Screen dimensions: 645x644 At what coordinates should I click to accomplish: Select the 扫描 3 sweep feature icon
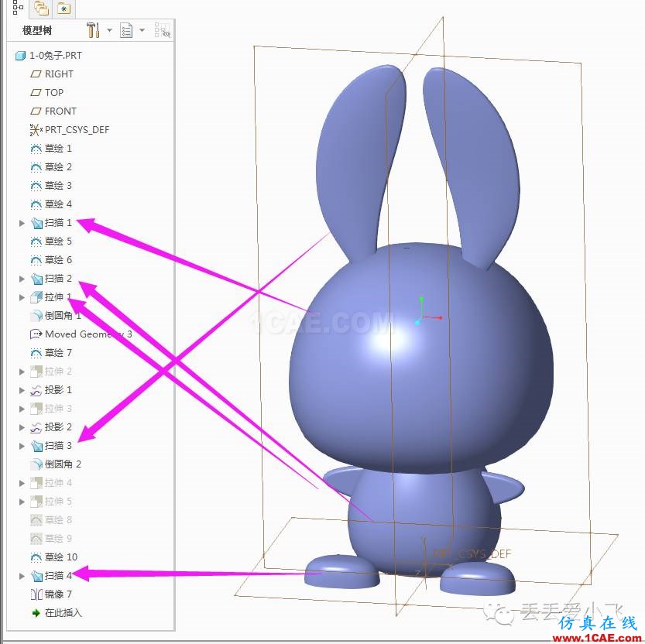pos(36,446)
